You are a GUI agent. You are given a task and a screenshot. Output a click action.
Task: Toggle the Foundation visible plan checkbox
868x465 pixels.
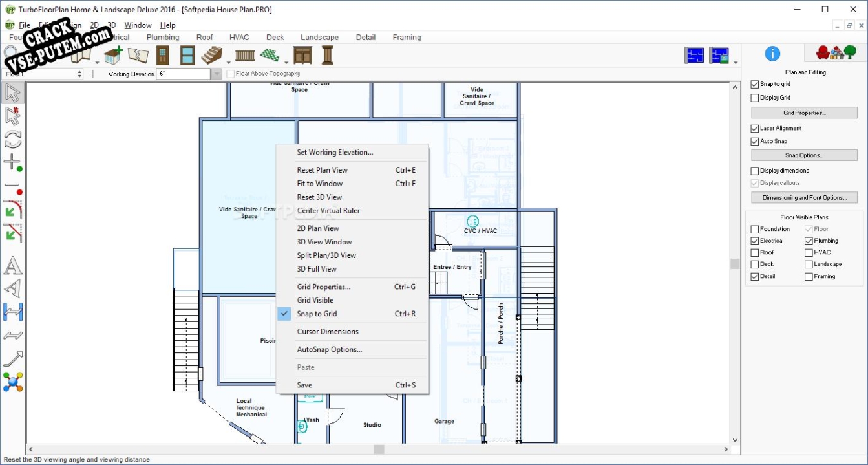point(755,229)
